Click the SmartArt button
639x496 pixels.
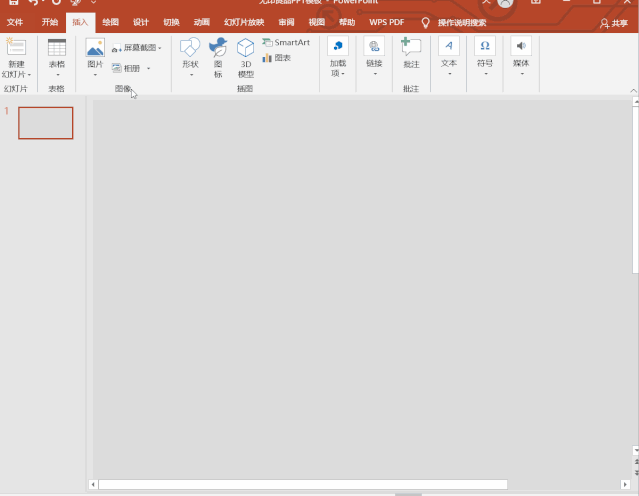point(286,43)
